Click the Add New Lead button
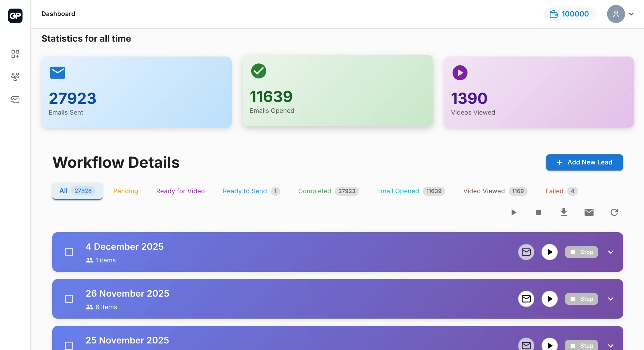Image resolution: width=644 pixels, height=350 pixels. pyautogui.click(x=584, y=162)
